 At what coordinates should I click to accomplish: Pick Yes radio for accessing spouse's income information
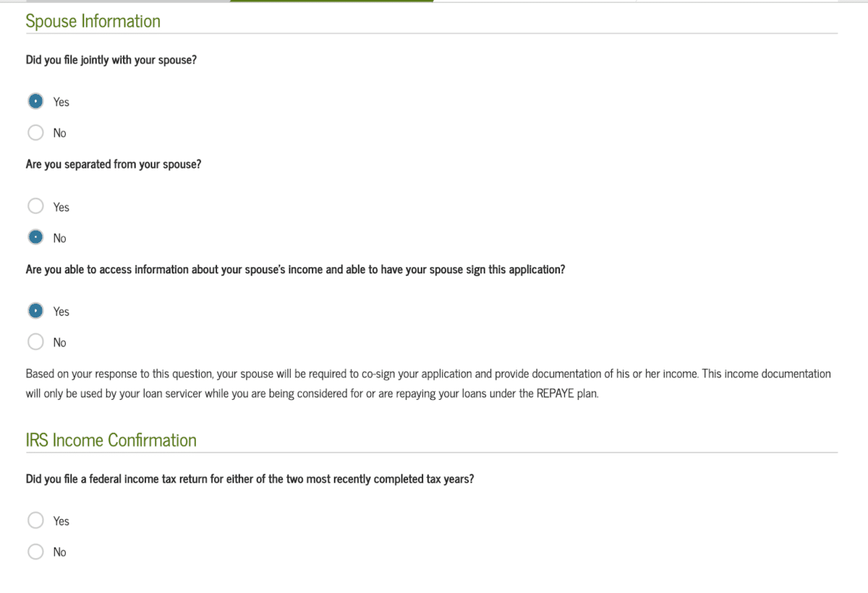(x=35, y=311)
